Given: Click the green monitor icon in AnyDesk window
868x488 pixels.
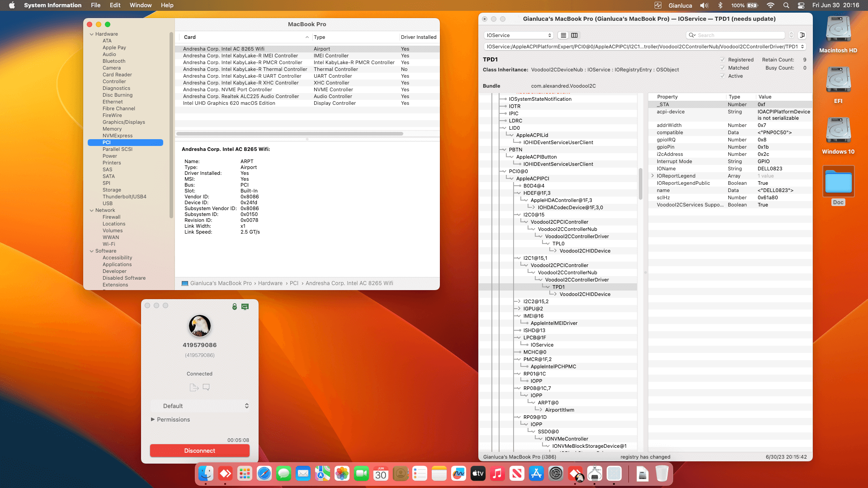Looking at the screenshot, I should 245,307.
